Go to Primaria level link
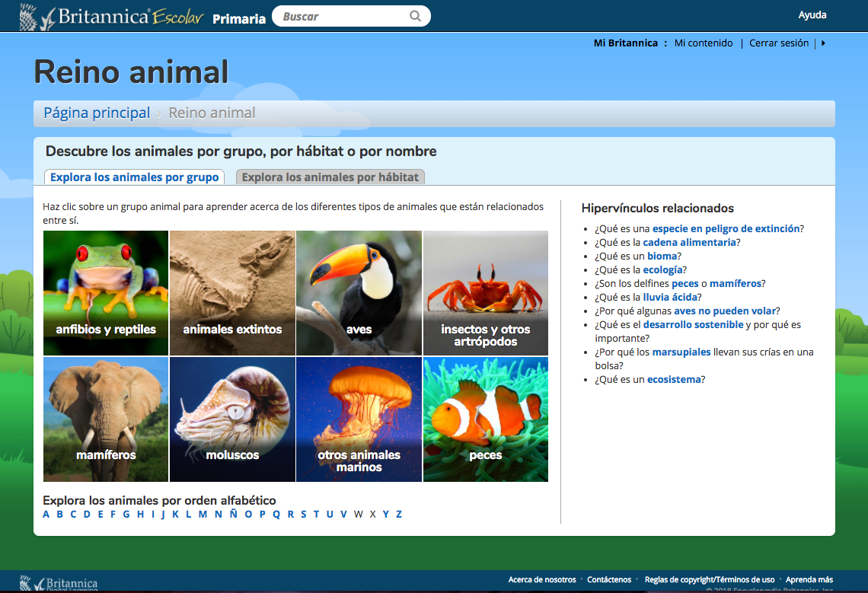This screenshot has height=593, width=868. (239, 19)
